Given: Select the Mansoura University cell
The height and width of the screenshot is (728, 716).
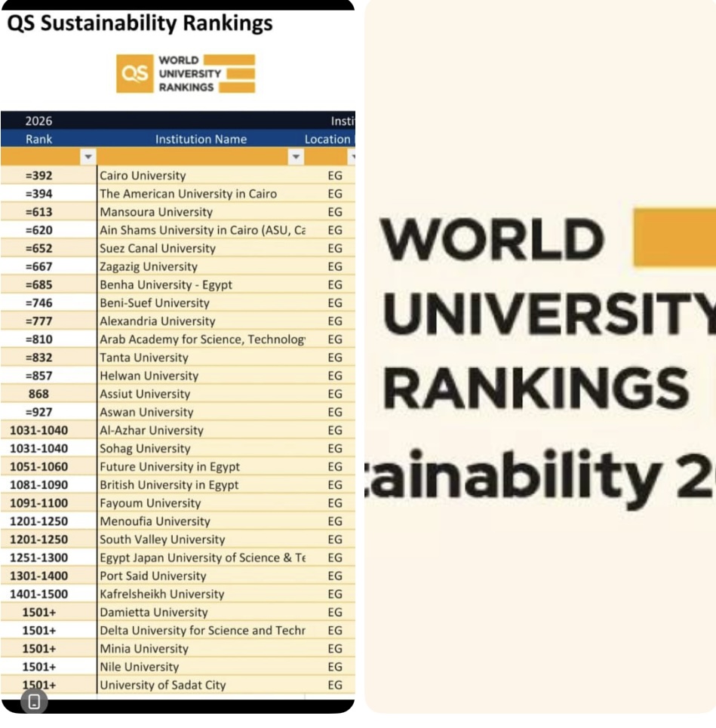Looking at the screenshot, I should [x=156, y=212].
